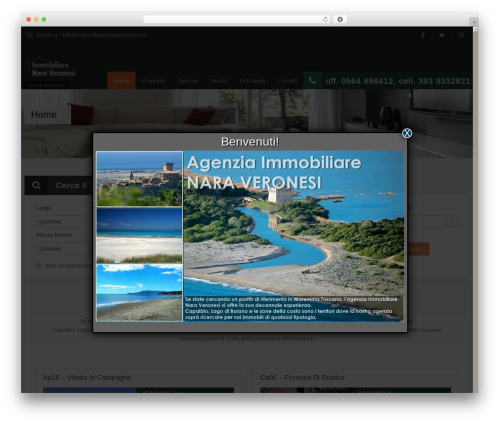
Task: Open the Proprietà menu item
Action: tap(153, 81)
